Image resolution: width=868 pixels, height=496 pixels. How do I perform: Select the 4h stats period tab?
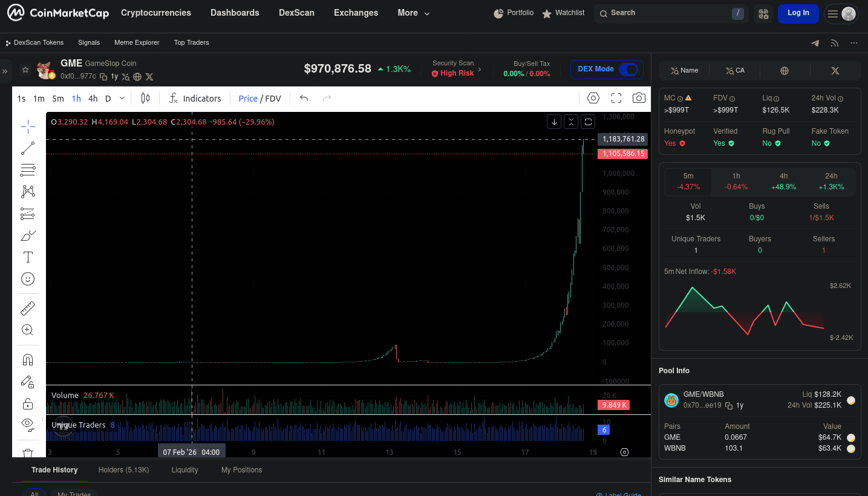[783, 181]
